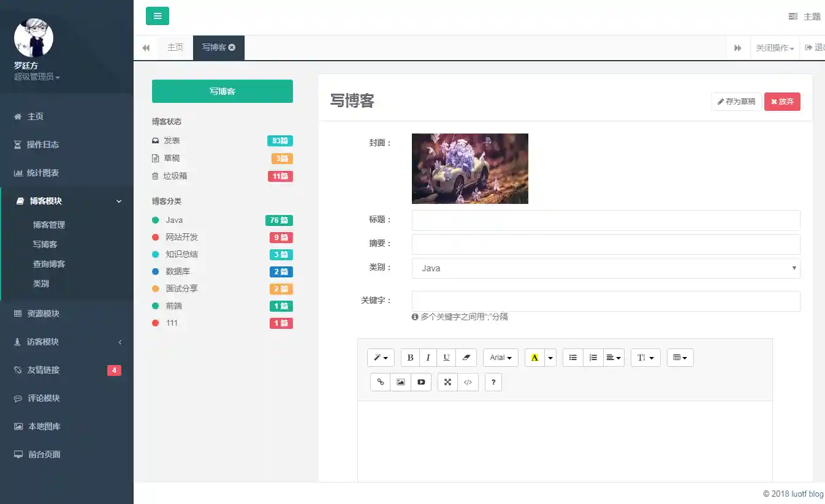825x504 pixels.
Task: Open the HTML code view icon
Action: click(x=468, y=382)
